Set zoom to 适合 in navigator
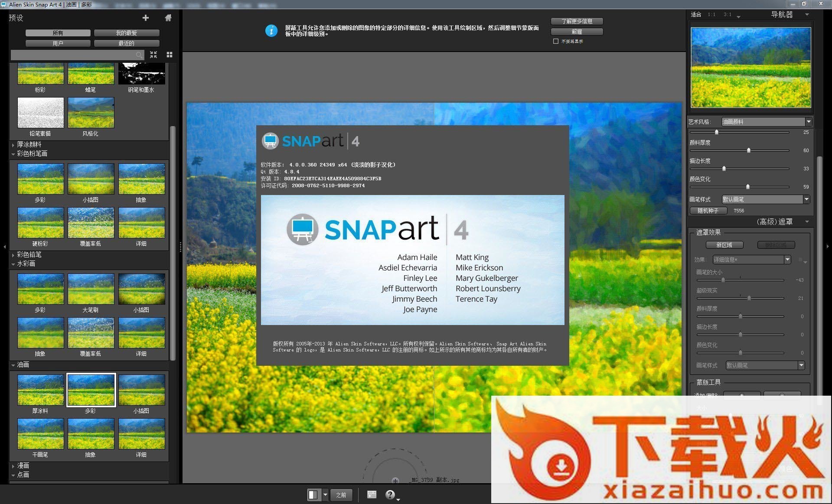Screen dimensions: 832x504 pos(696,14)
